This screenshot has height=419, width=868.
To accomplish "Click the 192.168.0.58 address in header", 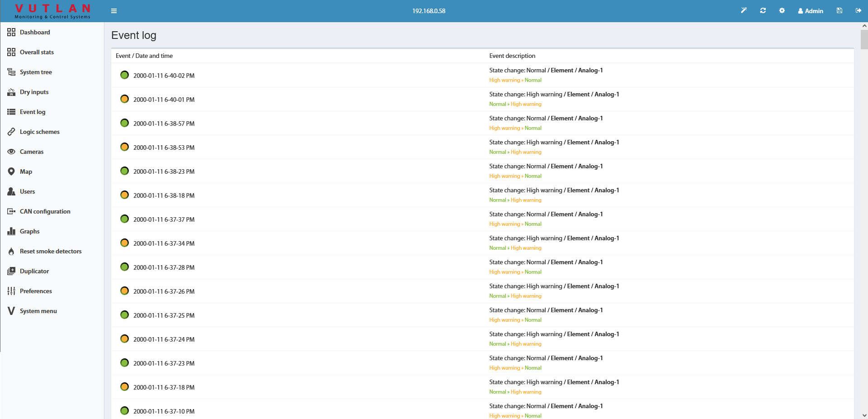I will click(429, 11).
